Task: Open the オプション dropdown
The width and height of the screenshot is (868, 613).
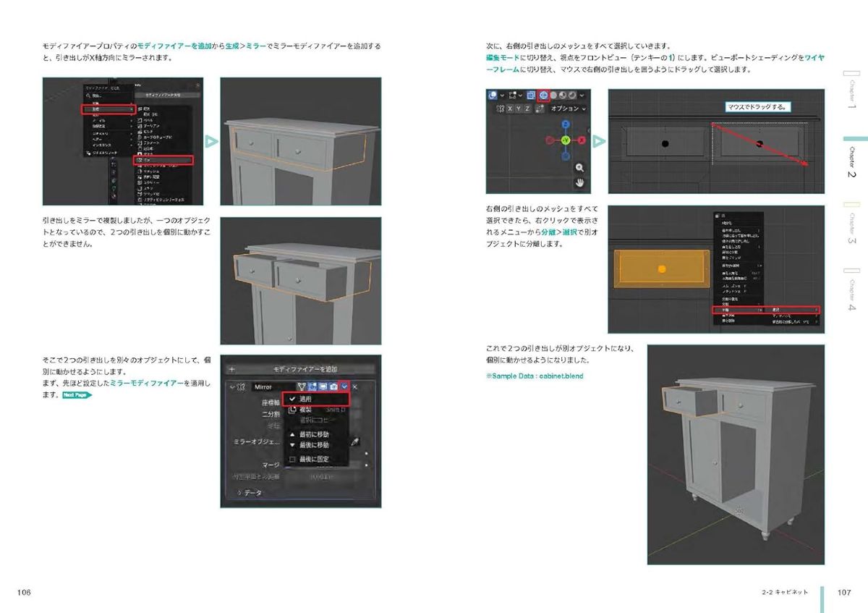Action: click(x=569, y=109)
